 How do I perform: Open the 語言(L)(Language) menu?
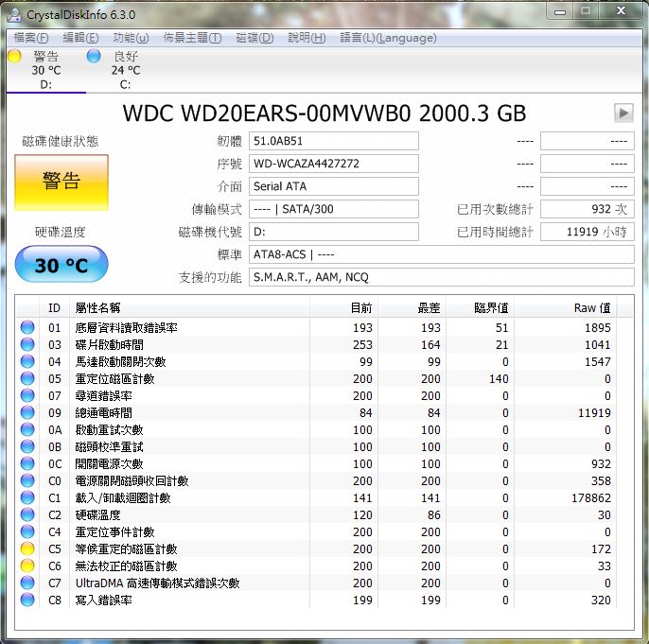click(388, 38)
